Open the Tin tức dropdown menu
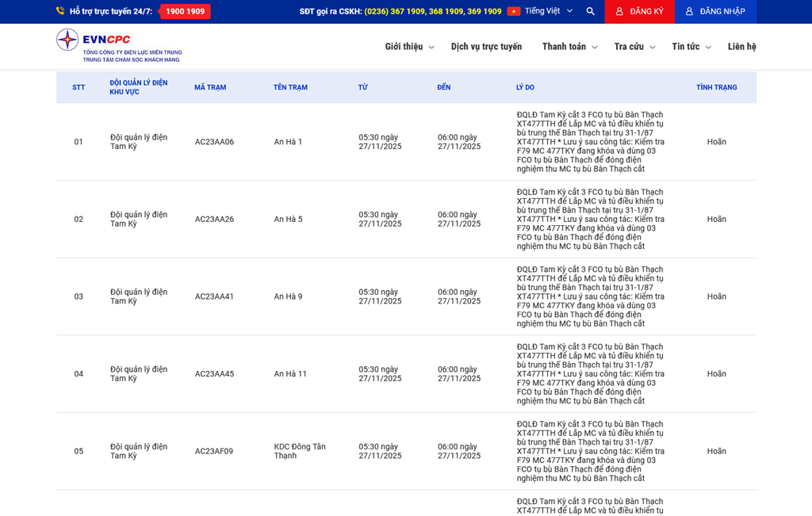The width and height of the screenshot is (812, 516). [691, 47]
